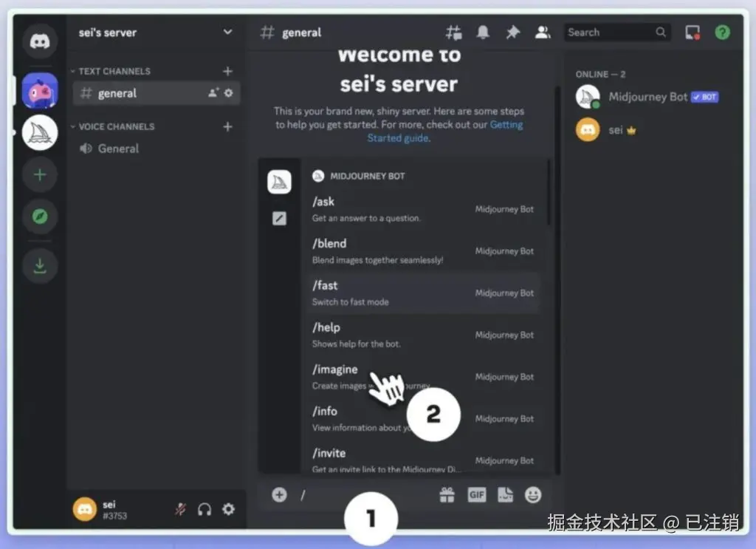The image size is (756, 549).
Task: Edit general channel settings gear
Action: point(229,92)
